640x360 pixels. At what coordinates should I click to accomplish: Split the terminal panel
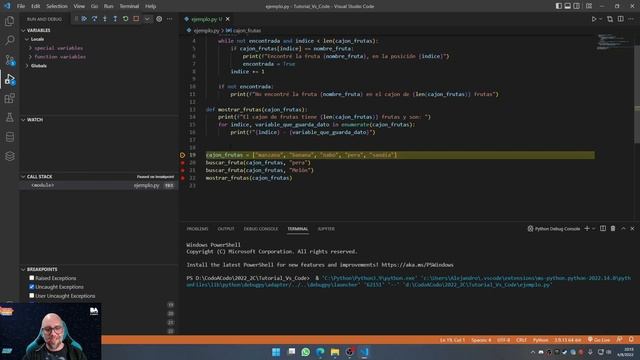pos(603,229)
